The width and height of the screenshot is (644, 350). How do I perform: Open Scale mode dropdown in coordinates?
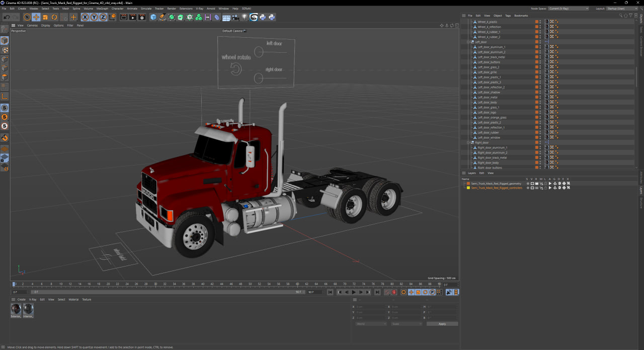(x=407, y=324)
